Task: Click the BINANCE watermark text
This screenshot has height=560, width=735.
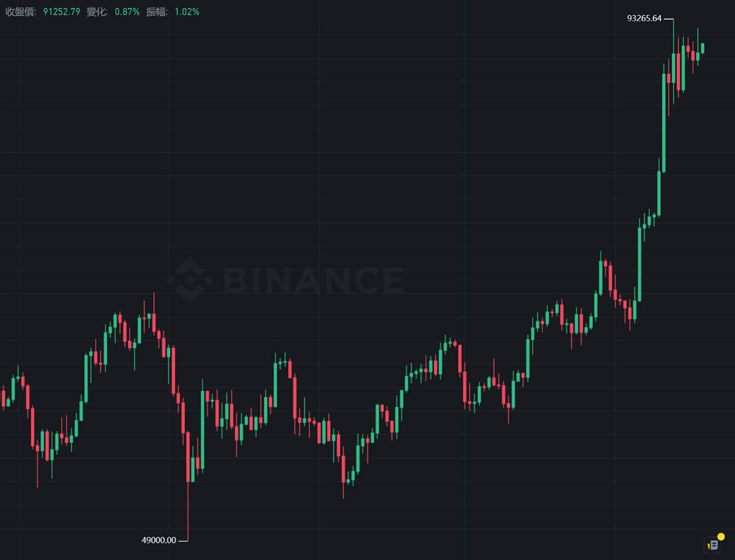Action: 313,281
